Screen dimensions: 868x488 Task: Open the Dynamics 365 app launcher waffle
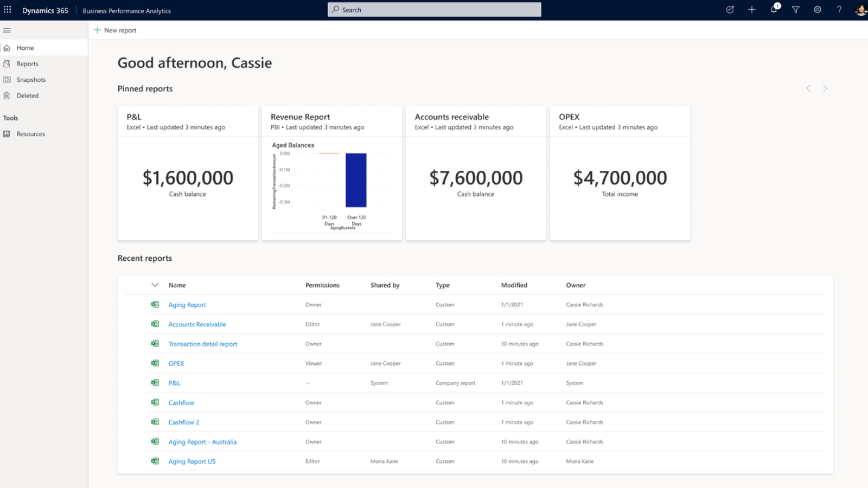coord(7,9)
